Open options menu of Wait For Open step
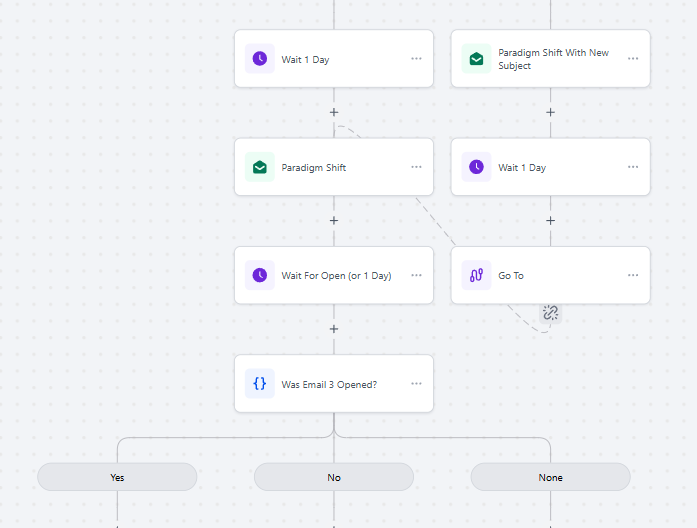This screenshot has width=697, height=528. pyautogui.click(x=417, y=275)
